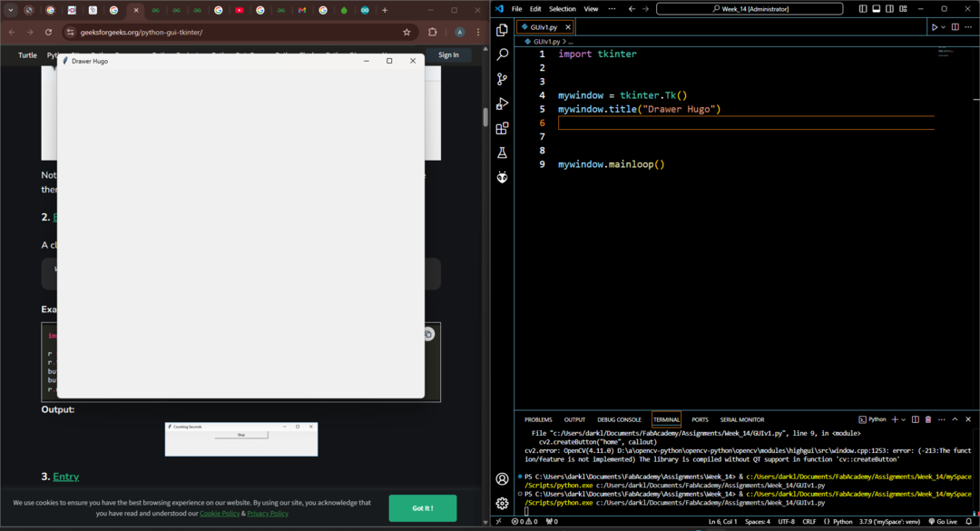Toggle the VS Code bottom panel
980x531 pixels.
point(877,9)
